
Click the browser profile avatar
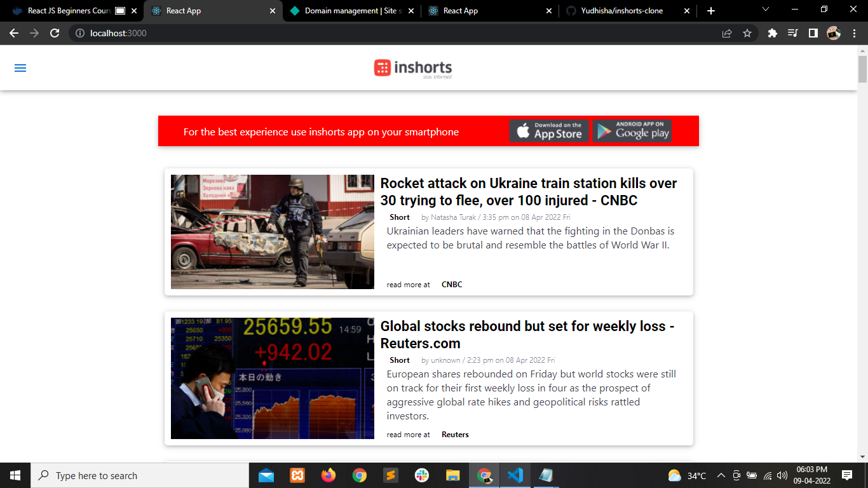coord(832,33)
